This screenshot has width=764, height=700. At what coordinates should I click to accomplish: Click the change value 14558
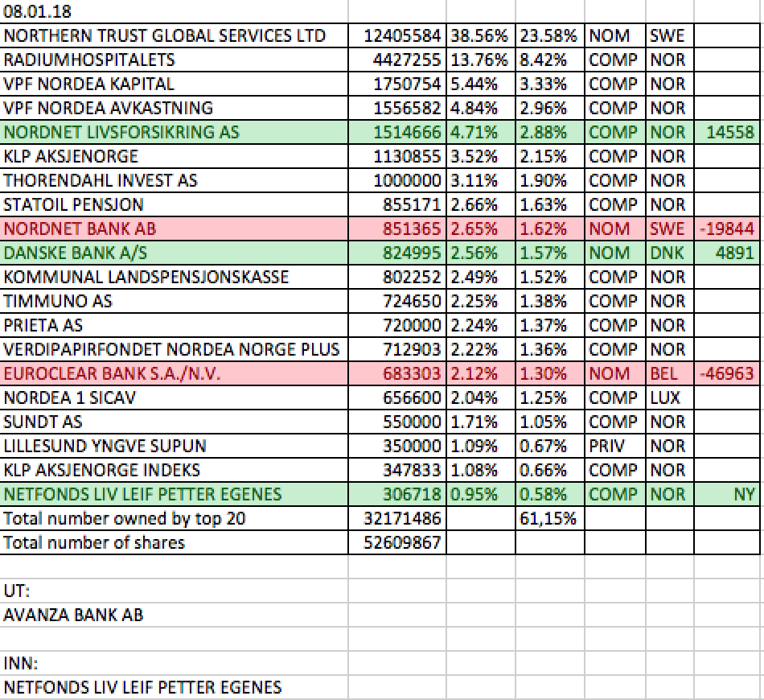(x=728, y=132)
